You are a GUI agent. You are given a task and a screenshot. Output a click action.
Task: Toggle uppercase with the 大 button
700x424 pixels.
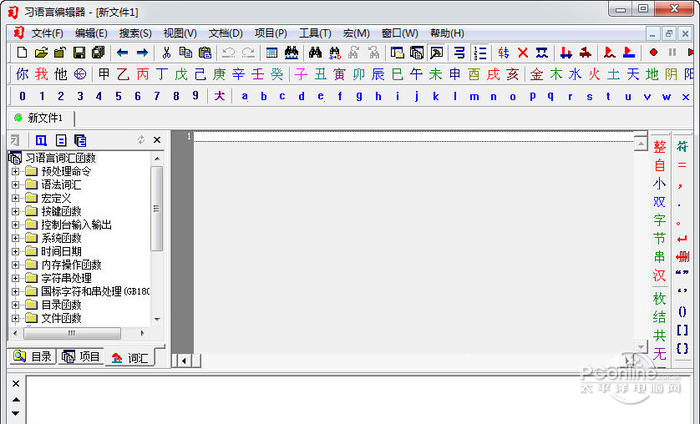pos(219,96)
